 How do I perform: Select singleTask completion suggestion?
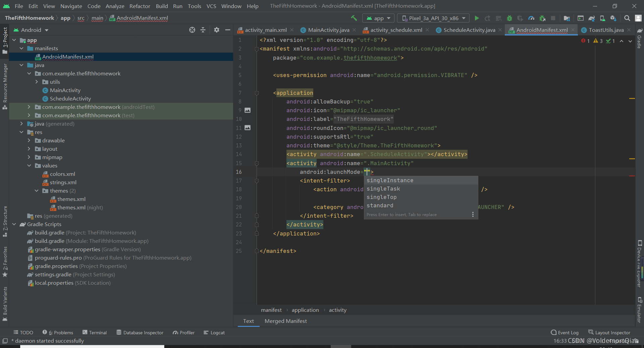(x=421, y=189)
